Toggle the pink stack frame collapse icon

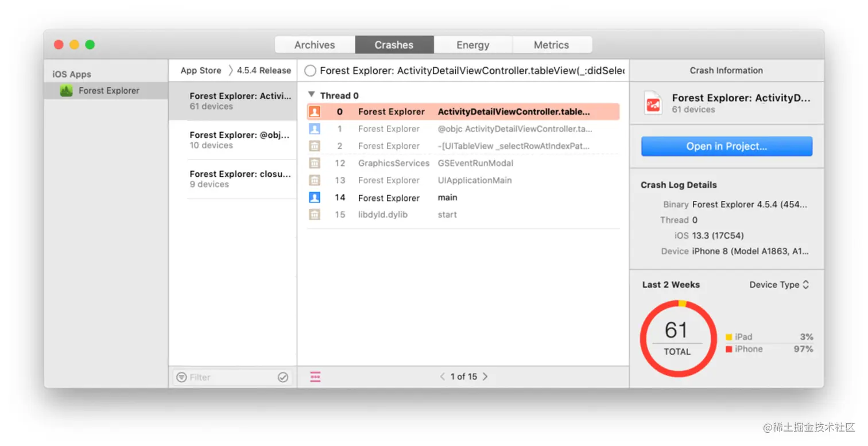(315, 377)
